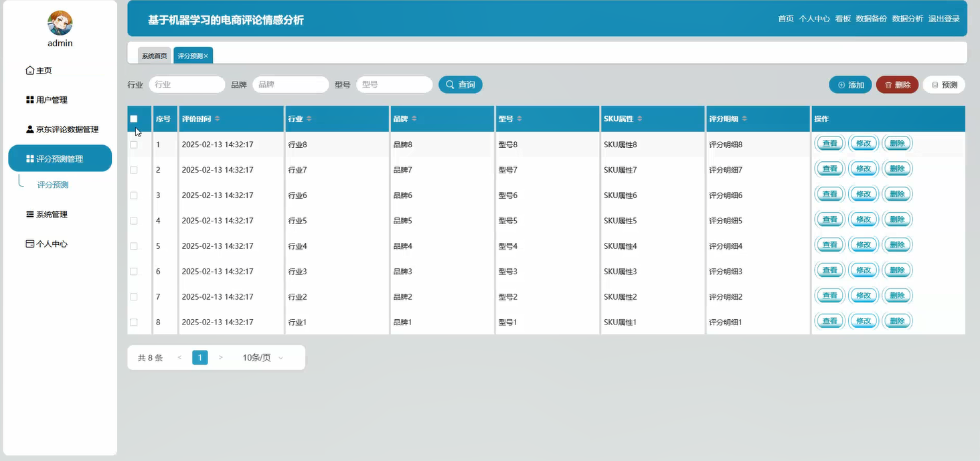Sort by the 评分明细 column sort icon
Image resolution: width=980 pixels, height=461 pixels.
[744, 118]
